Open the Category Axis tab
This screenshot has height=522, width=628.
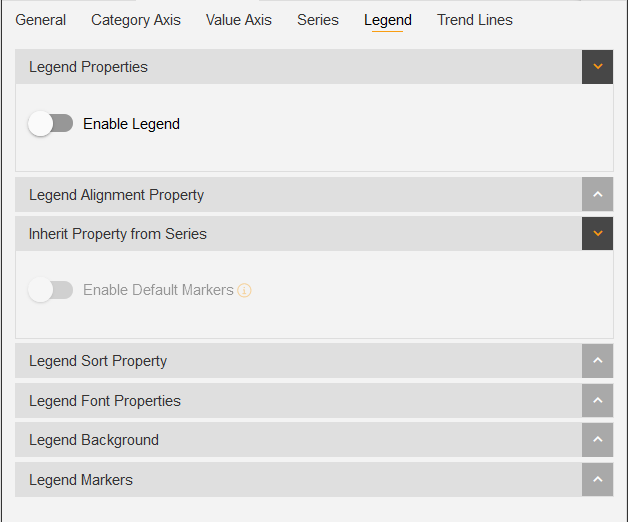[136, 20]
